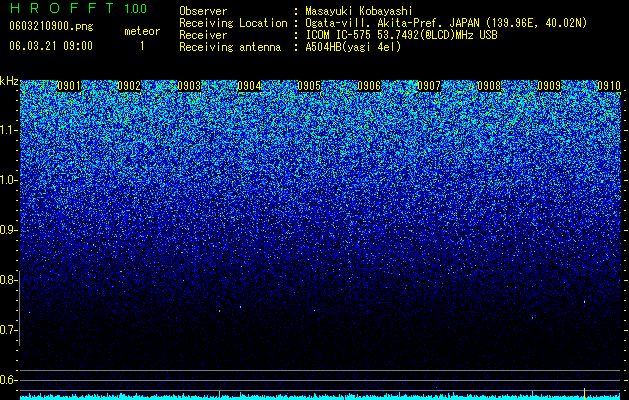Screen dimensions: 629x400
Task: Click the 1.0 kHz axis label
Action: [x=8, y=180]
